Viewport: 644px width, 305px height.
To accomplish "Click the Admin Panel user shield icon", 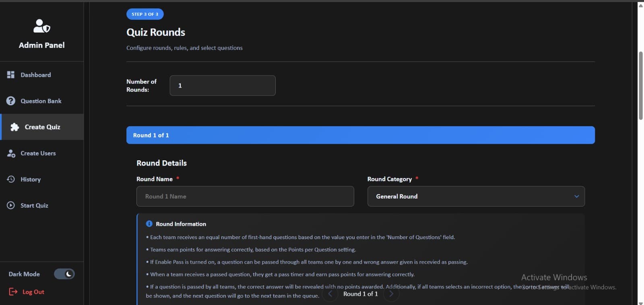I will (41, 26).
